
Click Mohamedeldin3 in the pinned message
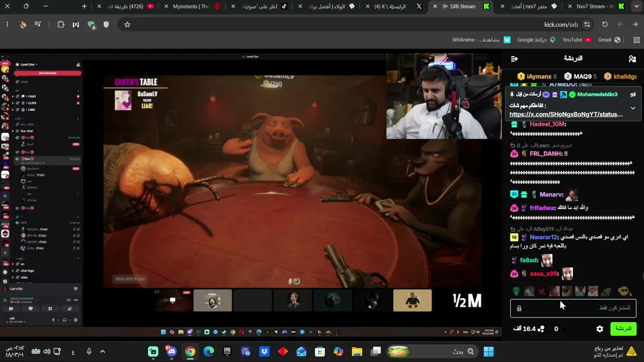tap(597, 95)
